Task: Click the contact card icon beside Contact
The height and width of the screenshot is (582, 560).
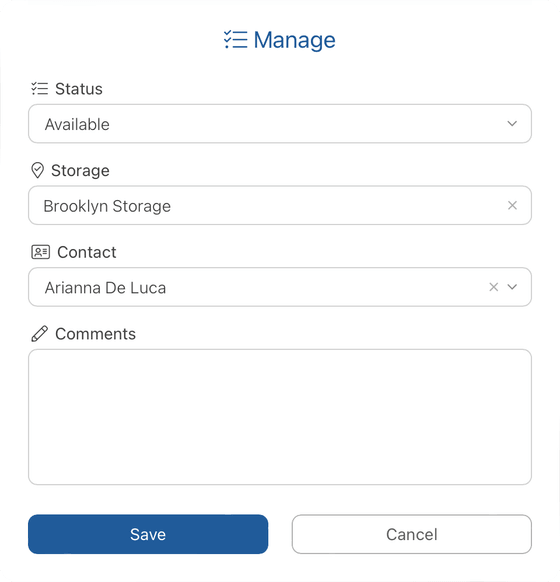Action: tap(40, 252)
